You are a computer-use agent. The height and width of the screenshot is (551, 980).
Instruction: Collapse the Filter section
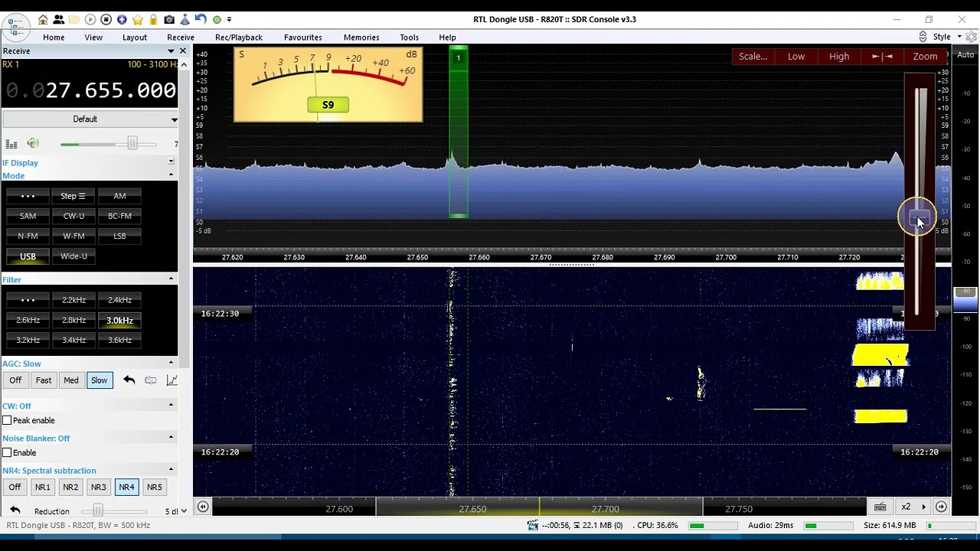point(171,279)
